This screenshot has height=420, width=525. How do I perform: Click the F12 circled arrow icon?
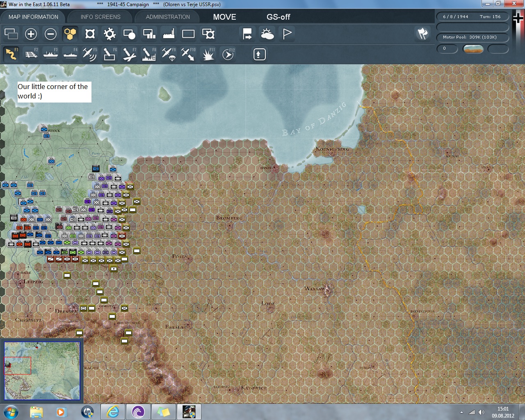point(228,54)
